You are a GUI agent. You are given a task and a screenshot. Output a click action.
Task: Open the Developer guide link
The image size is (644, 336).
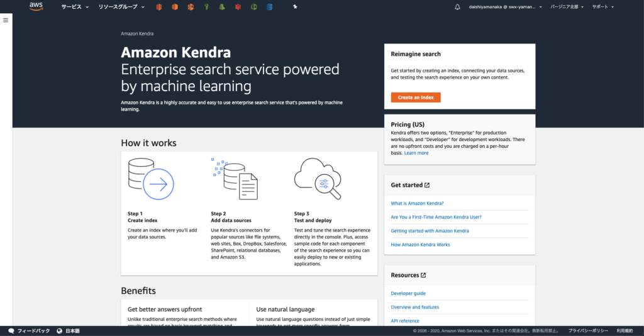pyautogui.click(x=408, y=293)
